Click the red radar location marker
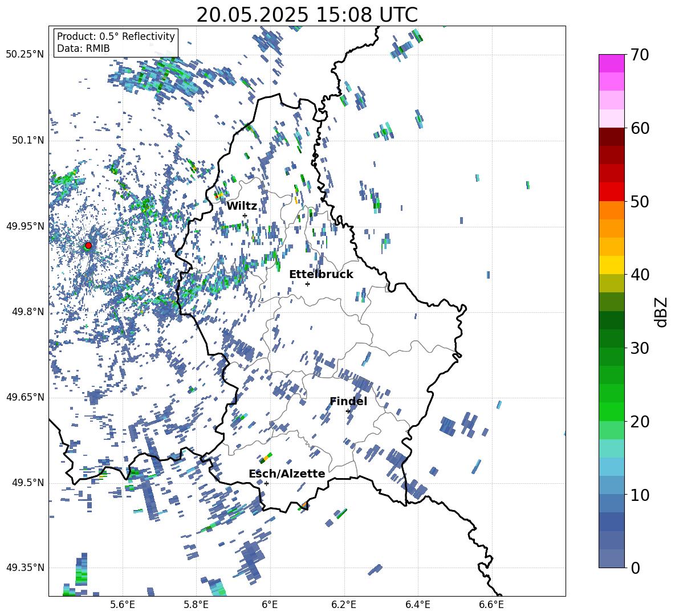This screenshot has width=675, height=616. pos(88,245)
